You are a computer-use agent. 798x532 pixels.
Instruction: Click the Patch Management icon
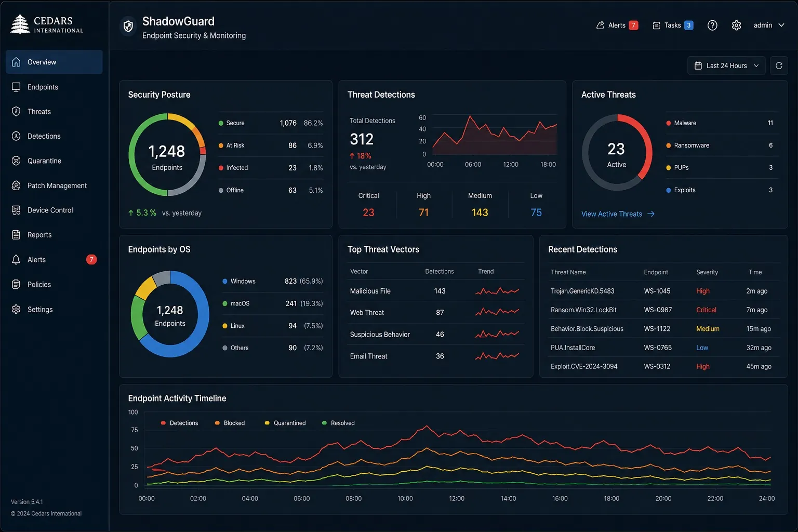(x=16, y=185)
